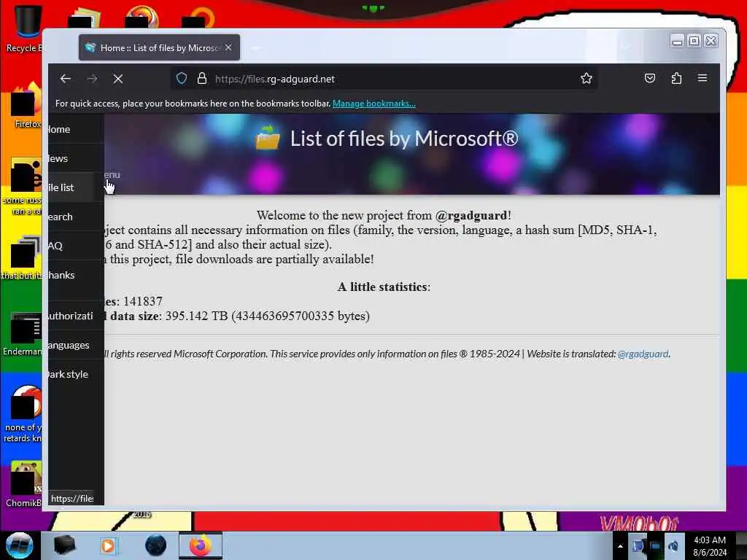The width and height of the screenshot is (747, 560).
Task: Click the Firefox taskbar button
Action: click(200, 545)
